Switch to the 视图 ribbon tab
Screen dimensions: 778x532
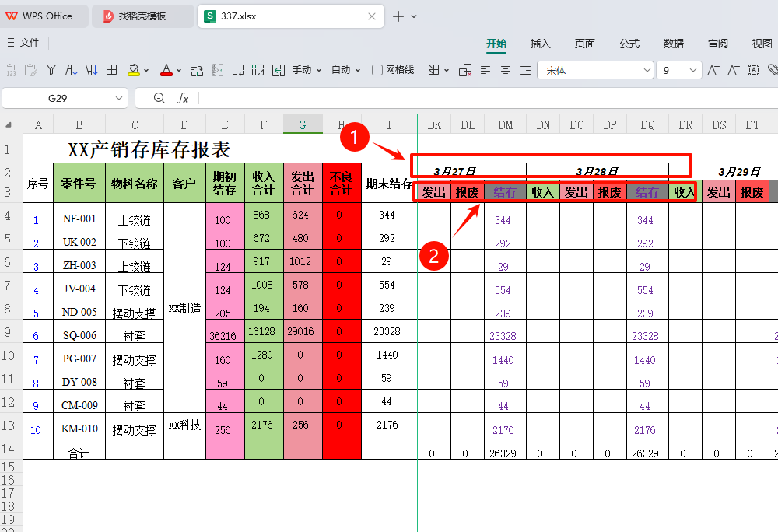762,44
